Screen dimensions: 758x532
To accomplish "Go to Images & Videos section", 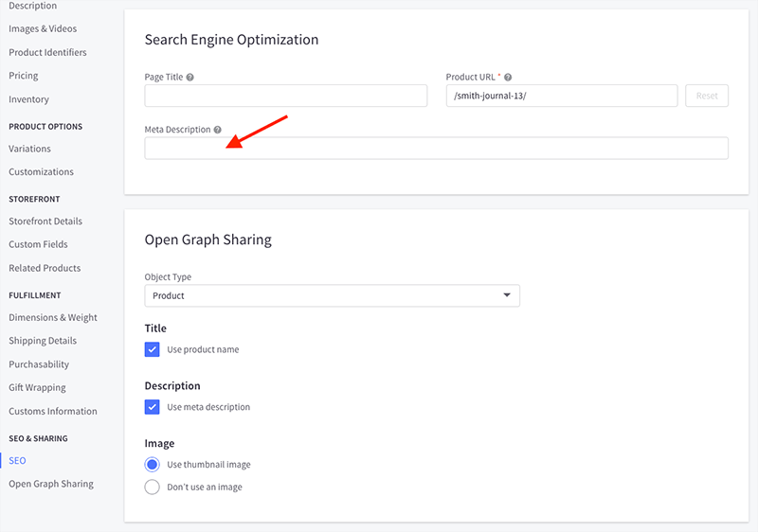I will tap(43, 29).
